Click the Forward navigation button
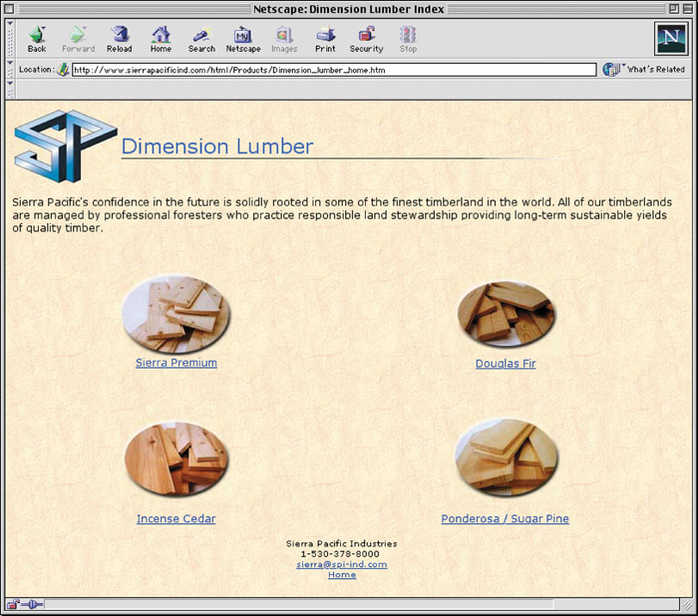The height and width of the screenshot is (616, 698). coord(79,40)
